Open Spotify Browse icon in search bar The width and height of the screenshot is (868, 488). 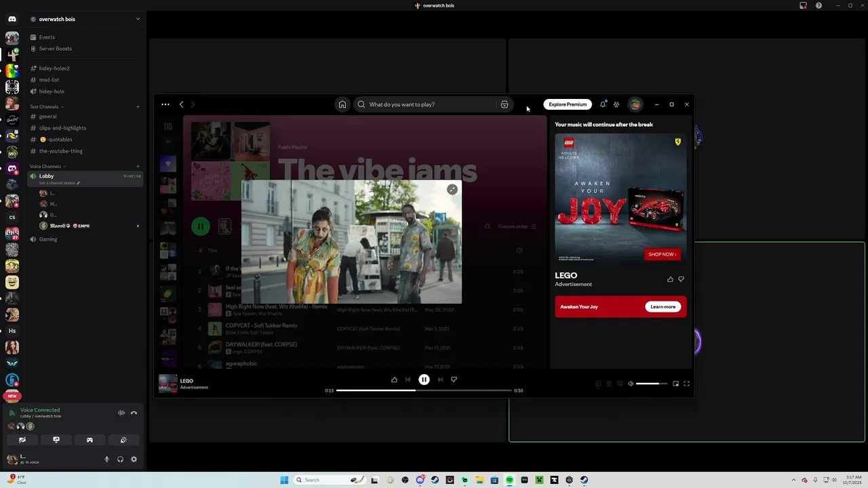click(x=505, y=104)
